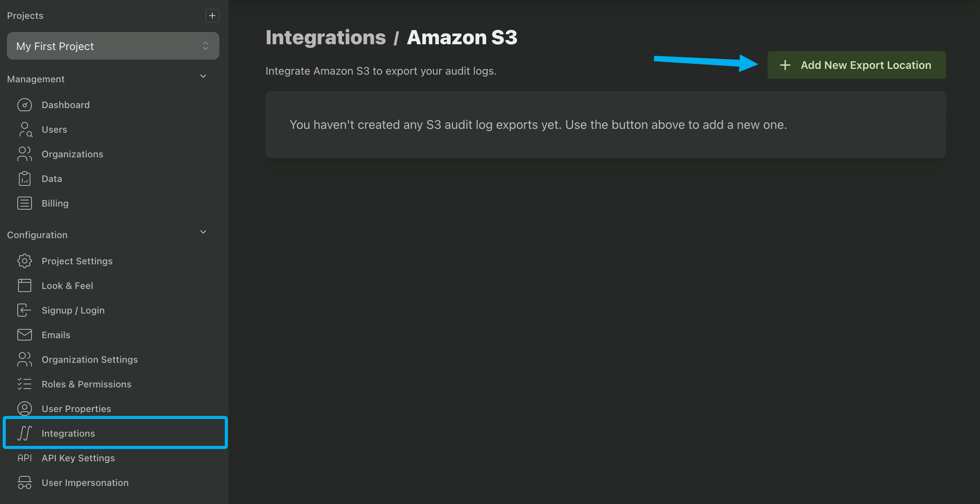Open the My First Project selector
The width and height of the screenshot is (980, 504).
[x=113, y=46]
